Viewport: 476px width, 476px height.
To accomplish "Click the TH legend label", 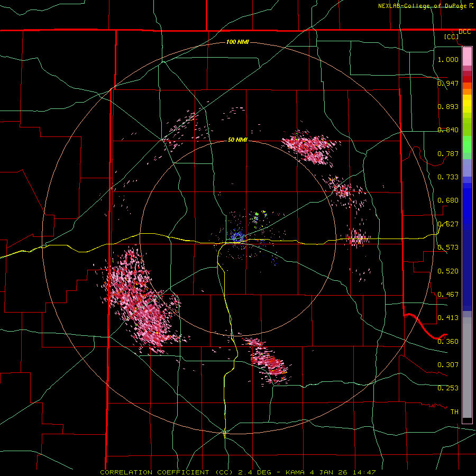I will [x=454, y=412].
